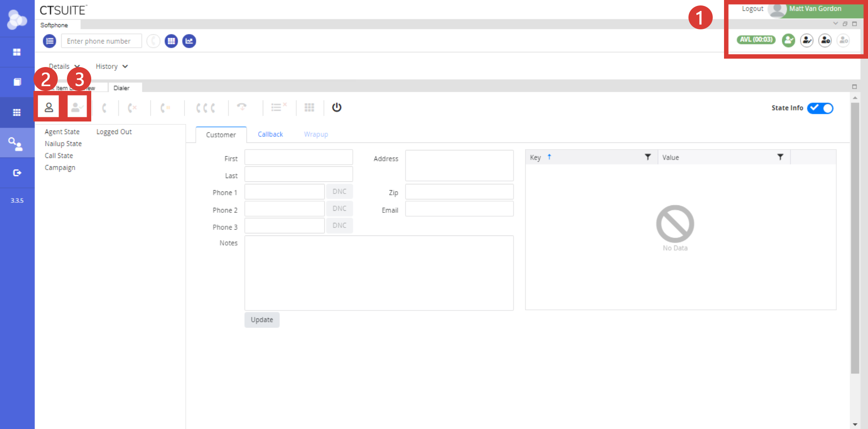Open the Key column filter
Viewport: 868px width, 429px height.
648,157
